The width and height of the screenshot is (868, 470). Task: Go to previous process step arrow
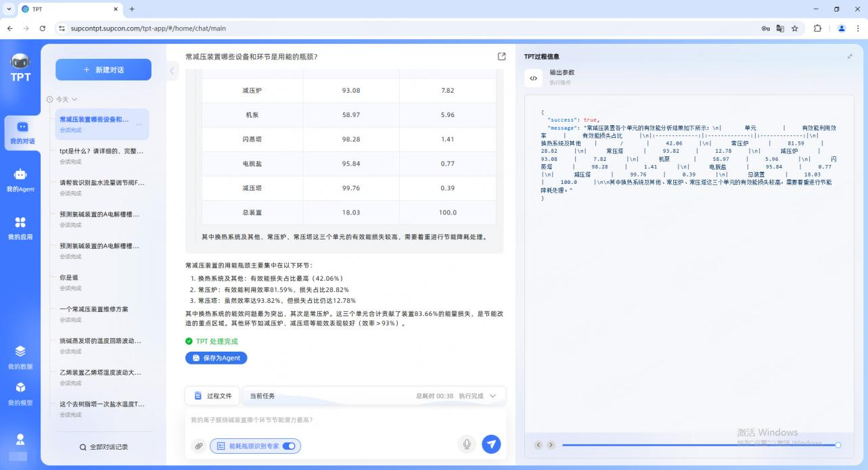[539, 445]
